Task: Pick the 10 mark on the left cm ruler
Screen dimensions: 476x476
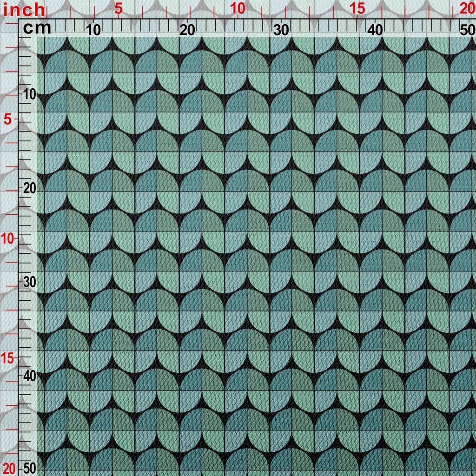Action: pos(29,94)
